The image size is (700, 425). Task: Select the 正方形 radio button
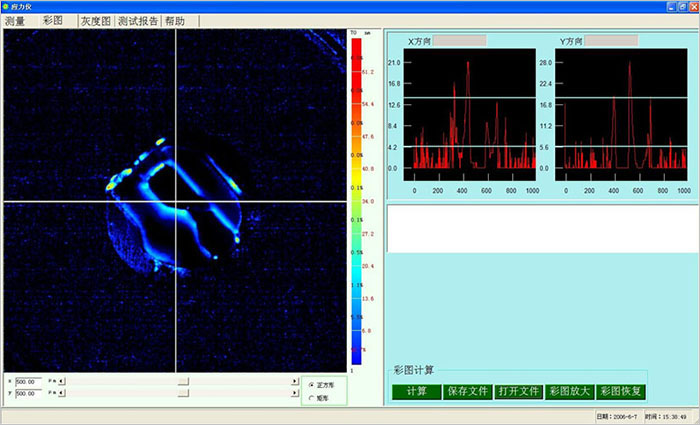pyautogui.click(x=310, y=384)
